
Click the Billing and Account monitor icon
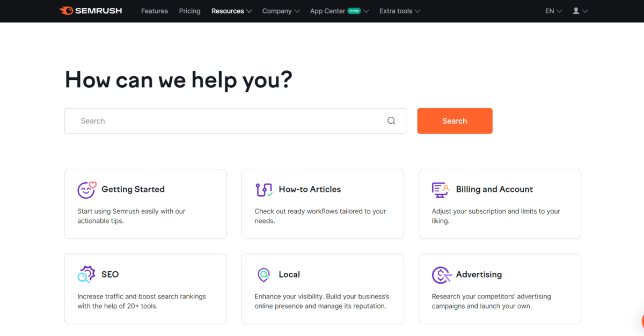[441, 190]
